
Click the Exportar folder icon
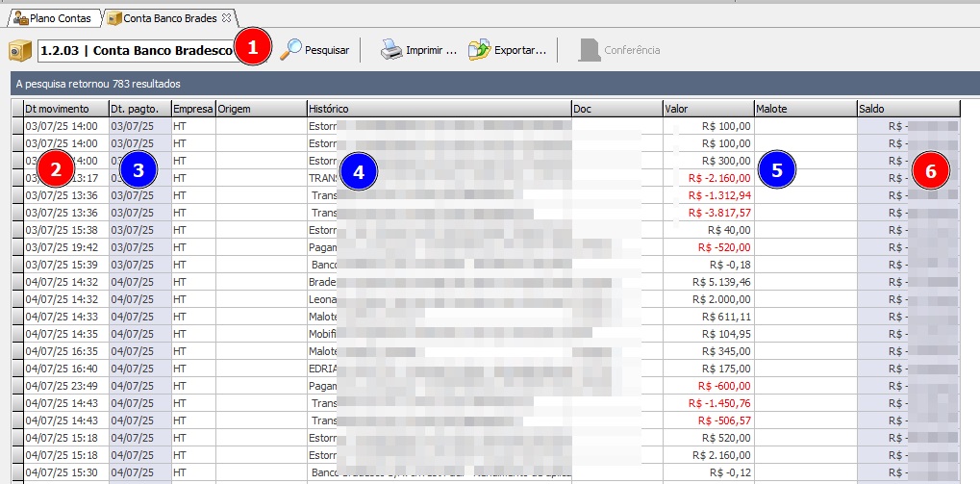pyautogui.click(x=479, y=50)
